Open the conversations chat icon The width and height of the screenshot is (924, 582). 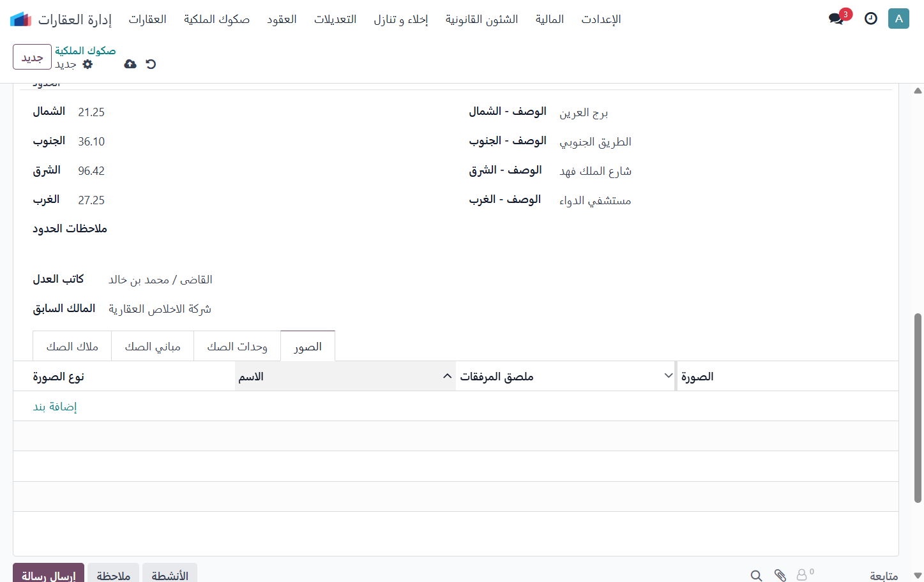(x=837, y=19)
